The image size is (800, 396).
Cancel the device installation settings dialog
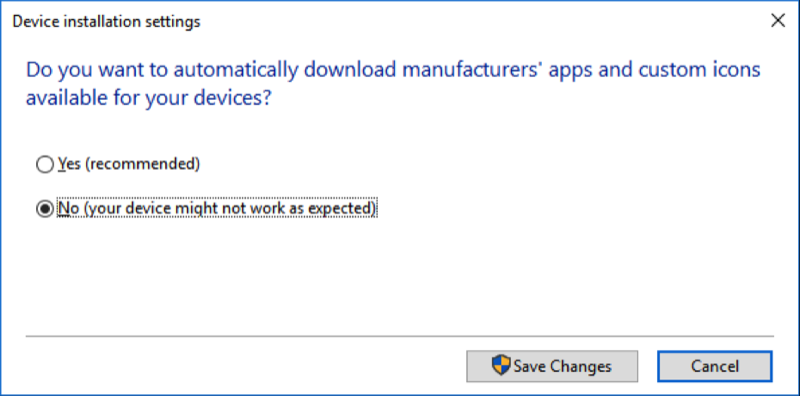[714, 366]
